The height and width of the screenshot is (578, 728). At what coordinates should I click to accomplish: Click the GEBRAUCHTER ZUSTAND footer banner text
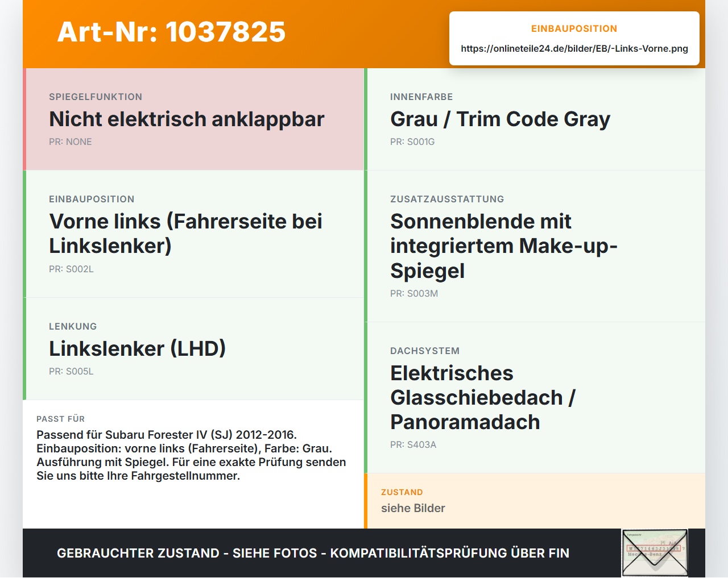pyautogui.click(x=313, y=554)
